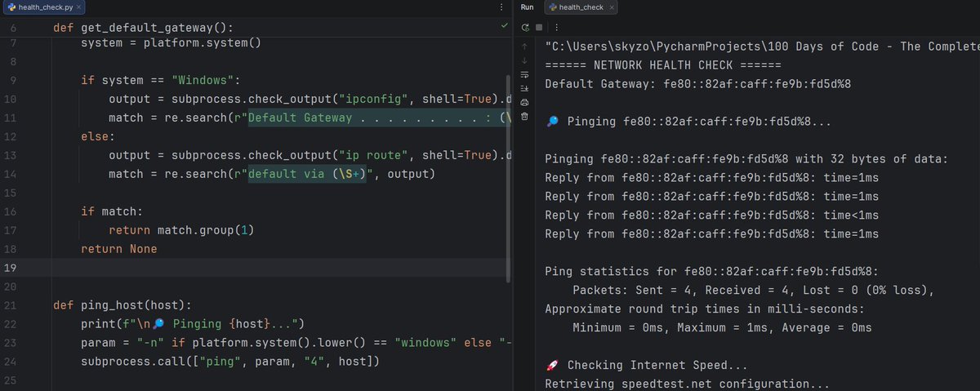Place cursor on 'return None' line
The width and height of the screenshot is (980, 391).
[118, 249]
